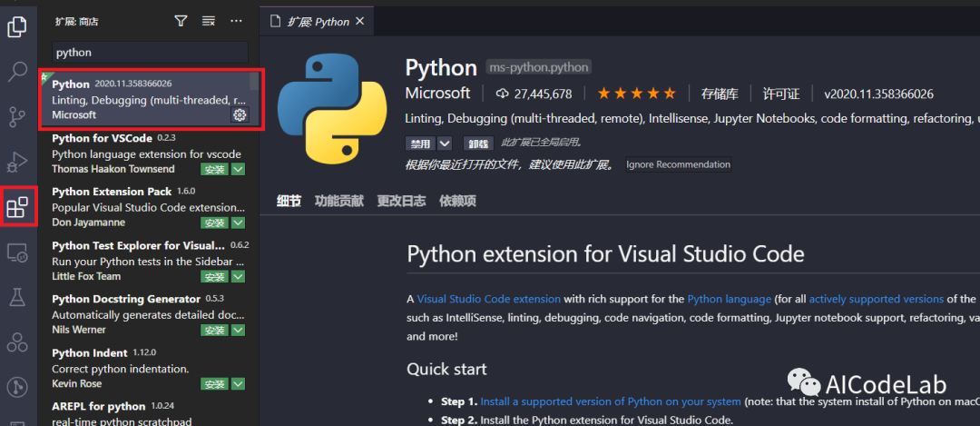Select the Python extension by Microsoft in list
Image resolution: width=980 pixels, height=426 pixels.
coord(150,100)
